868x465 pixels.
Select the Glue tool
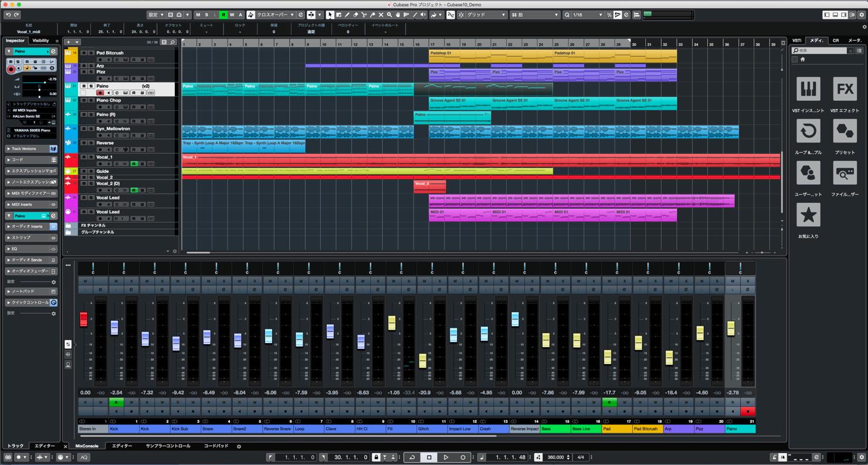click(372, 15)
